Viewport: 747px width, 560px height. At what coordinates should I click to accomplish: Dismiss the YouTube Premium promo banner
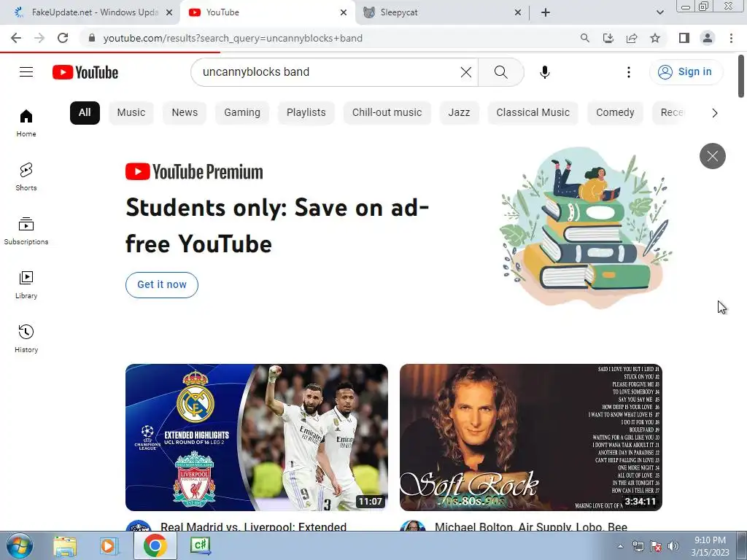712,156
